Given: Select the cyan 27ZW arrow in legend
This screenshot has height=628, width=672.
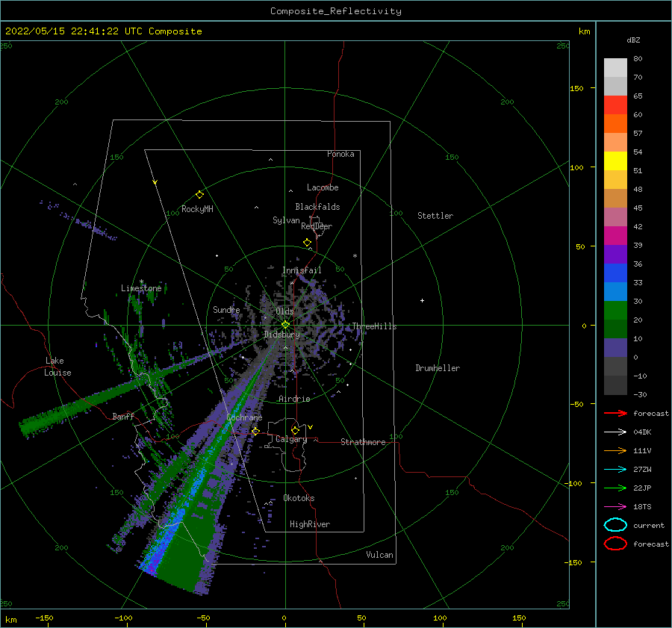Looking at the screenshot, I should click(x=615, y=470).
